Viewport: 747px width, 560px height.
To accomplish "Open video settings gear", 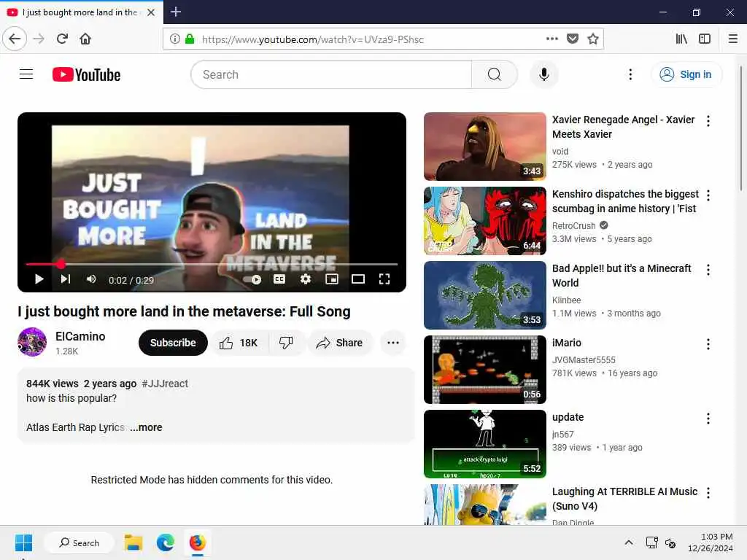I will [x=306, y=279].
